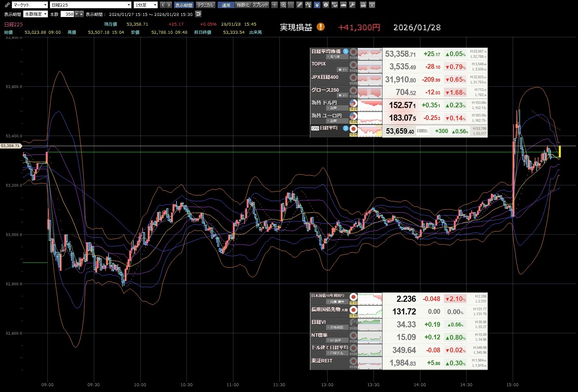Toggle 通常 normal display mode
The image size is (578, 392).
pyautogui.click(x=226, y=5)
